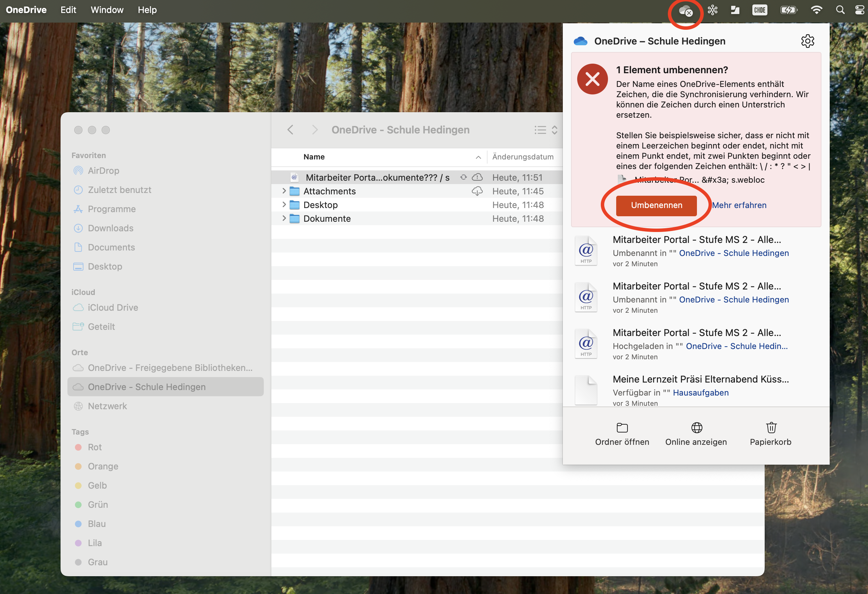
Task: Click the Ordner öffnen folder icon
Action: click(622, 427)
